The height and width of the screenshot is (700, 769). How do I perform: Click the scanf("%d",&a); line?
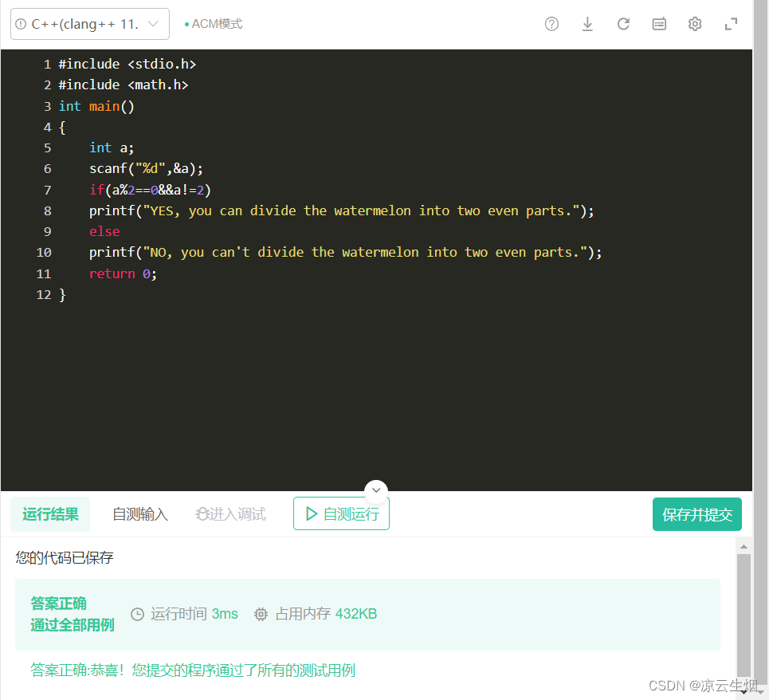click(146, 169)
